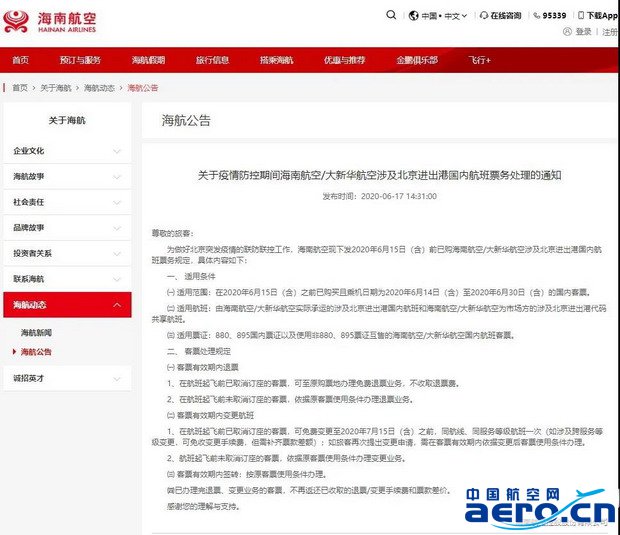
Task: Click the announcement title about Beijing flights
Action: click(380, 175)
